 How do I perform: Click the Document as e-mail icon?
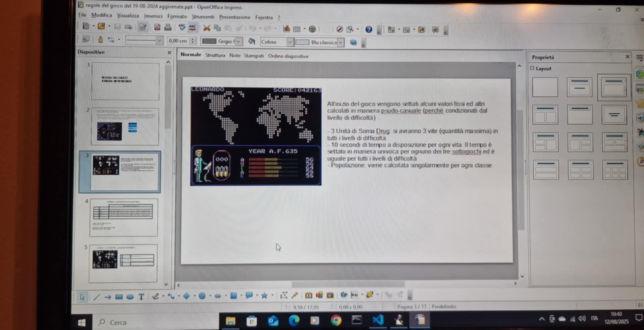pyautogui.click(x=128, y=27)
